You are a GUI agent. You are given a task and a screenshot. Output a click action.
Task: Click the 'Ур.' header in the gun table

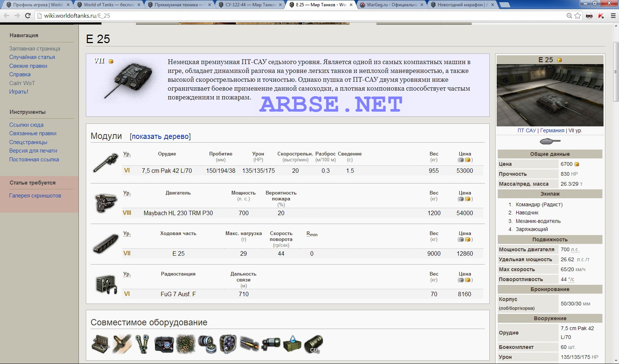tap(127, 154)
